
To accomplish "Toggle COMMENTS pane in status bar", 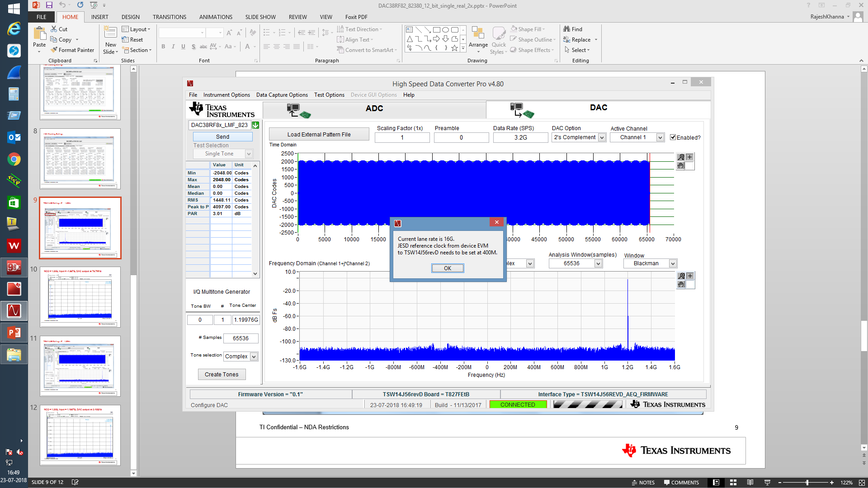I will click(681, 483).
